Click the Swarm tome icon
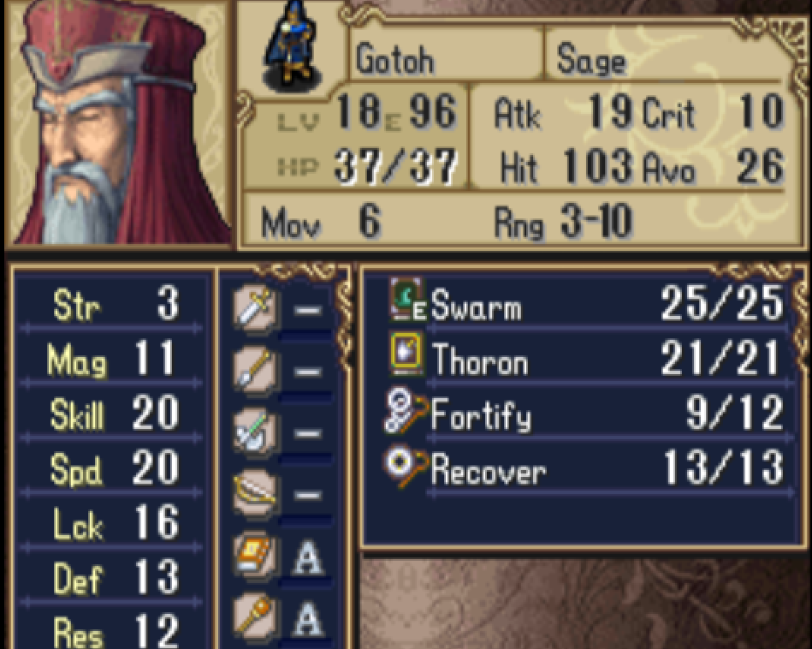812x649 pixels. pyautogui.click(x=406, y=299)
